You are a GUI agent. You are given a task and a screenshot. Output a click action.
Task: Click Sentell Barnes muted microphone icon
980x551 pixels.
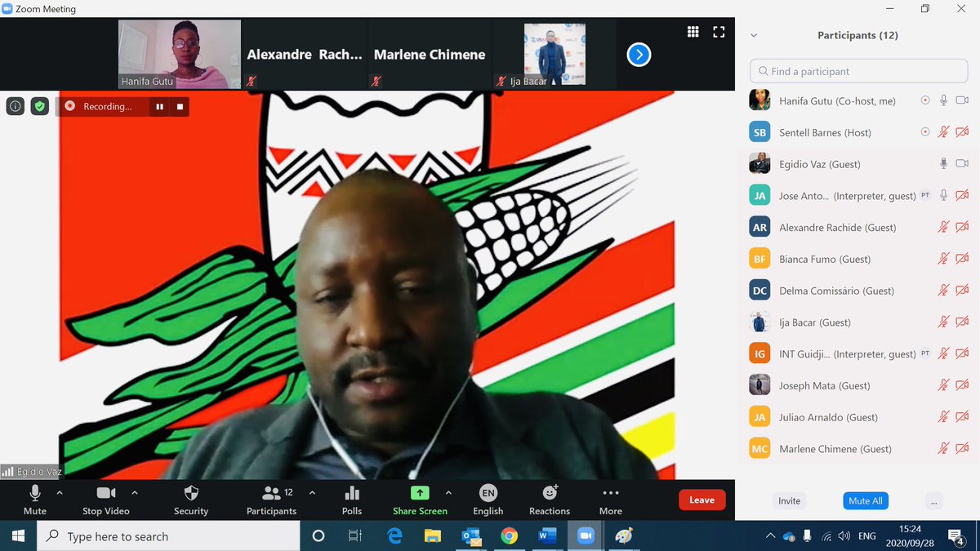click(943, 132)
